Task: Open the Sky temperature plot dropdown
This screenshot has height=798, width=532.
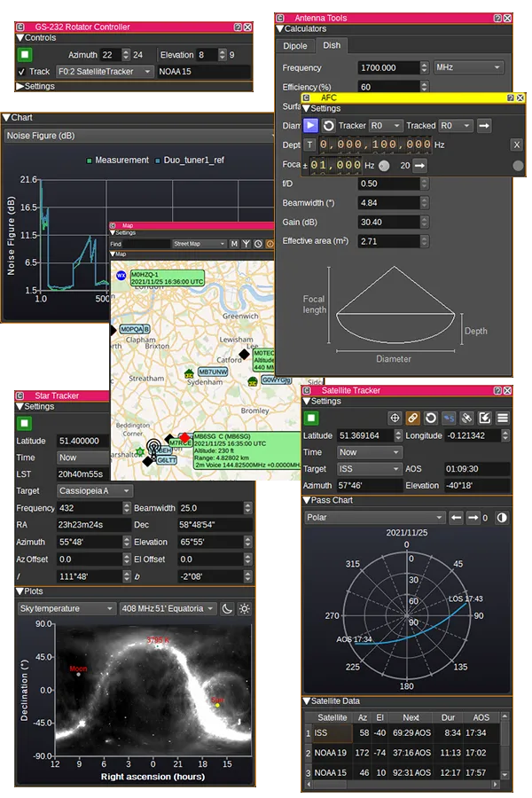Action: pos(66,608)
